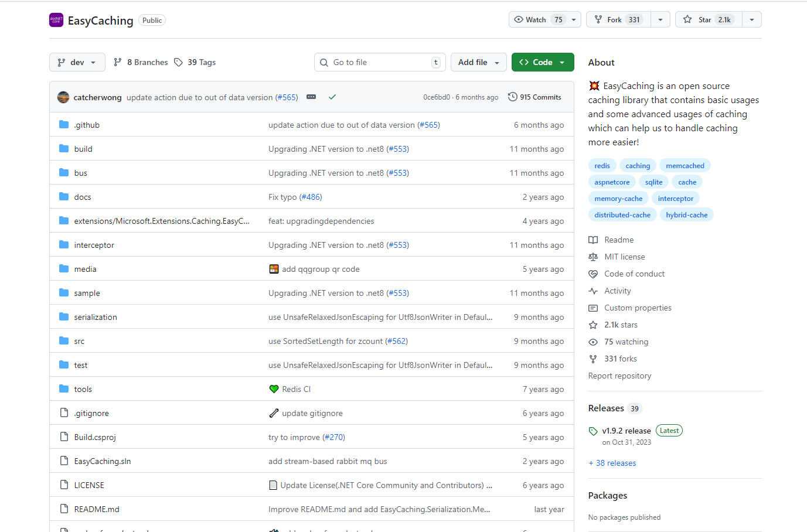Click the interceptor folder icon
This screenshot has width=807, height=532.
coord(64,245)
